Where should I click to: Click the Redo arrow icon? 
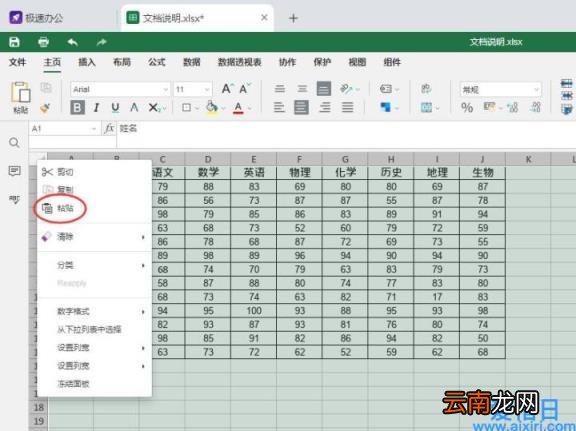[102, 42]
